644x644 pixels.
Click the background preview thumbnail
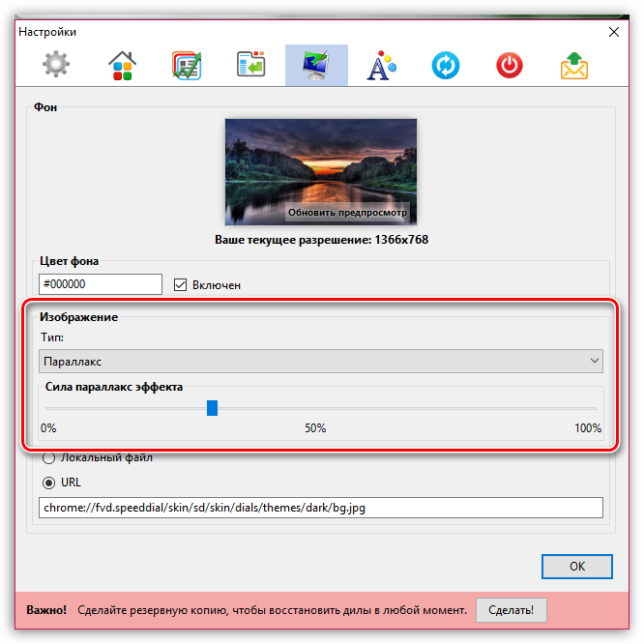(x=321, y=172)
